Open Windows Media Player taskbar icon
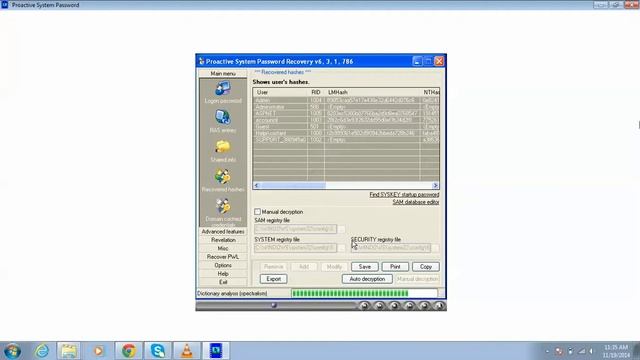This screenshot has width=640, height=360. point(98,351)
